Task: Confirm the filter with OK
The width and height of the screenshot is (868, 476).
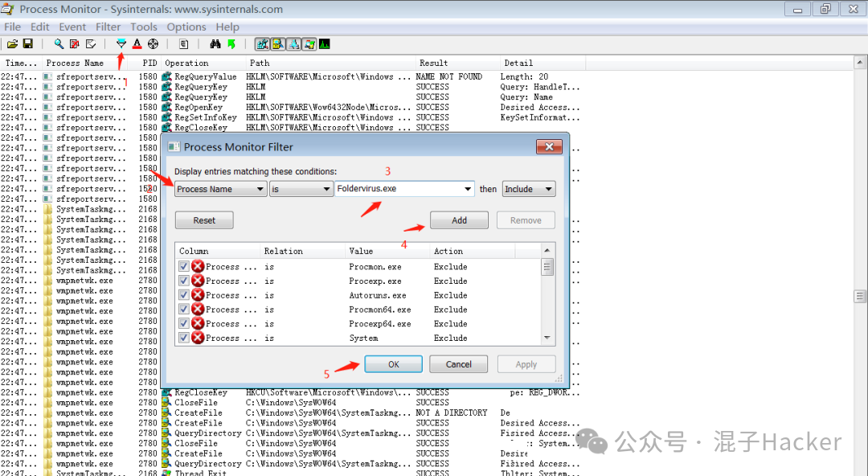Action: tap(393, 364)
